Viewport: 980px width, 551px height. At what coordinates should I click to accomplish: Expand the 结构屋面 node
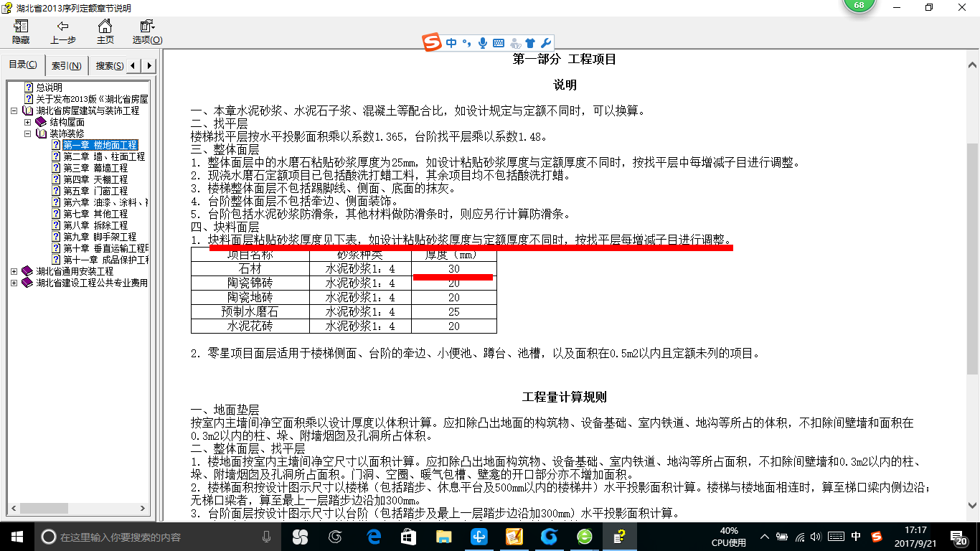click(27, 123)
